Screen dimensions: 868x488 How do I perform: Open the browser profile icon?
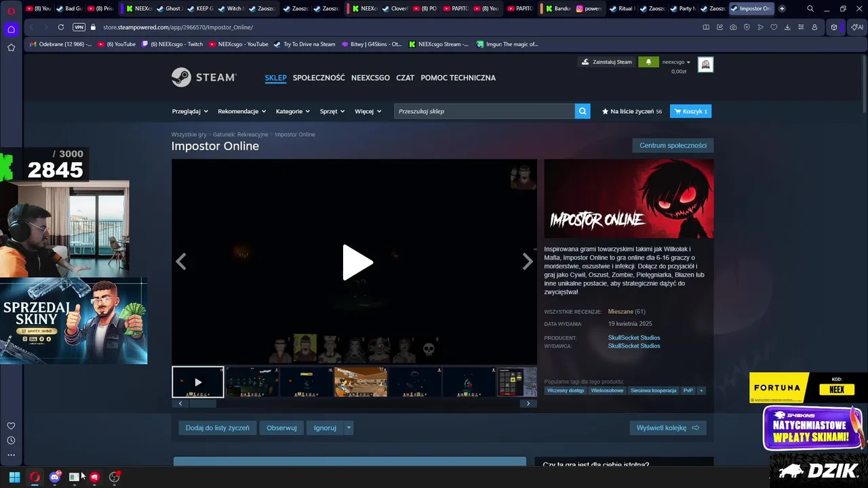[x=814, y=27]
